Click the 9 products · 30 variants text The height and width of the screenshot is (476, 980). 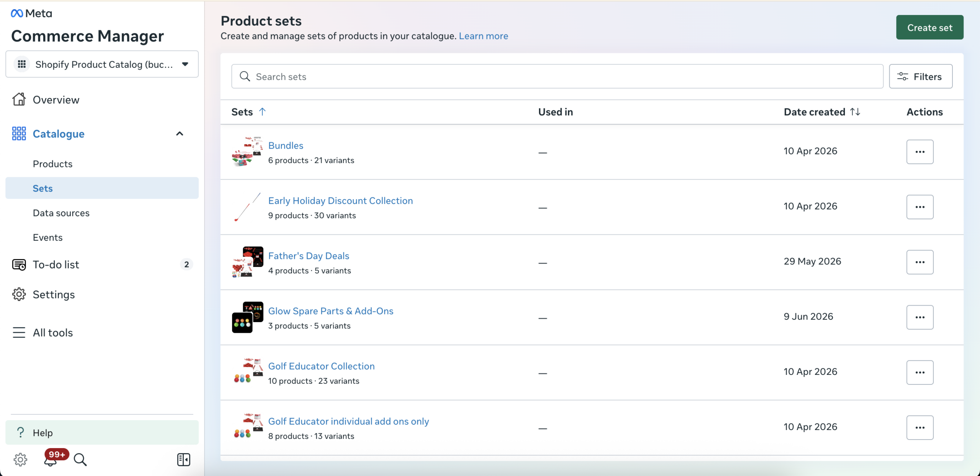(x=312, y=216)
